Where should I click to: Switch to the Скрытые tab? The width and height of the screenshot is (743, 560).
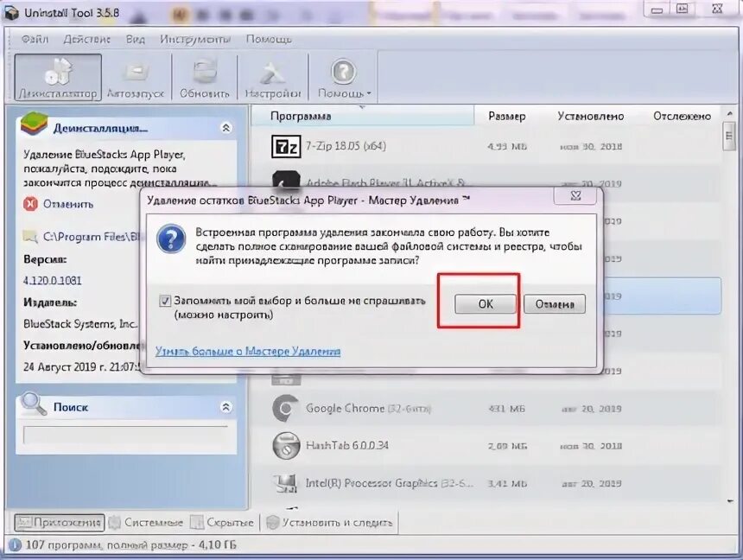coord(222,523)
